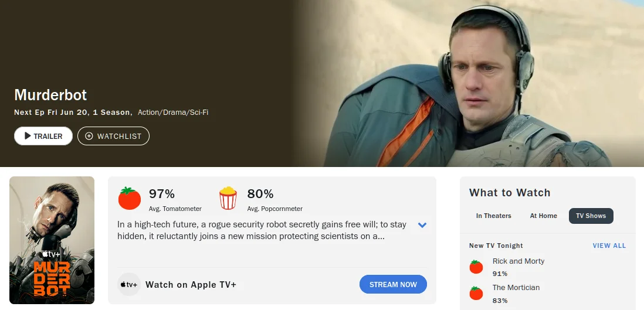Switch to the At Home tab
This screenshot has width=644, height=310.
tap(543, 216)
